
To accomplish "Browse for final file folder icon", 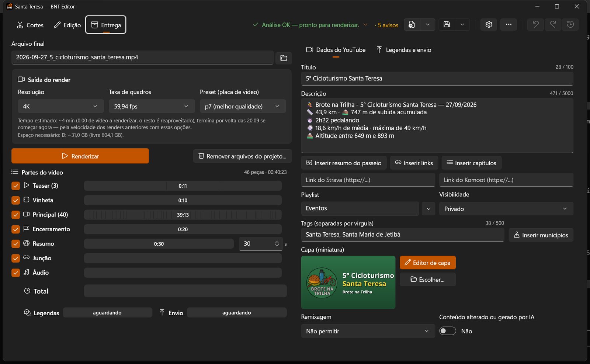I will pyautogui.click(x=284, y=58).
